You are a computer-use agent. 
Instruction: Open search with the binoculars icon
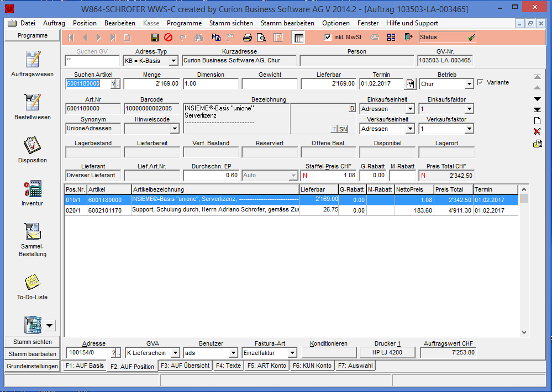[x=199, y=38]
